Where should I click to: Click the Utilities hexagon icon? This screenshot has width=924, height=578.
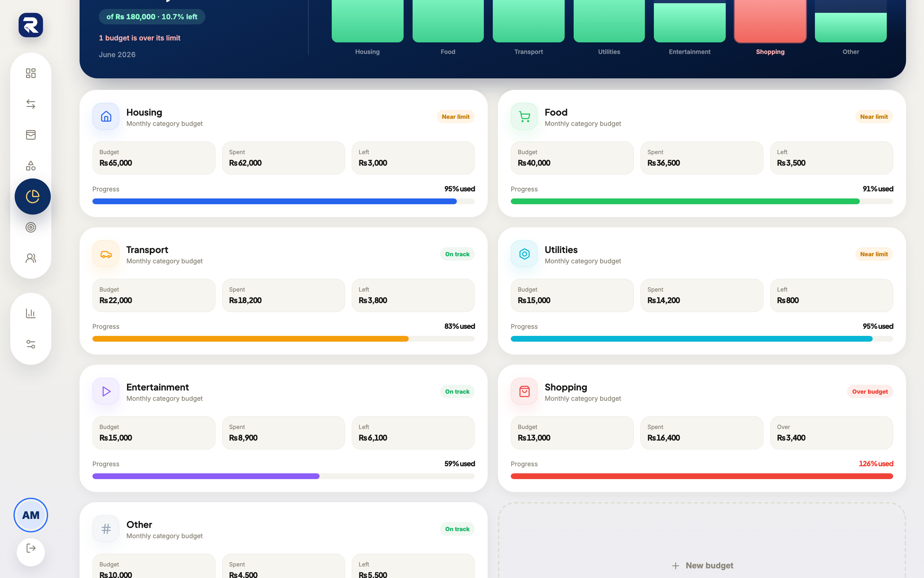[x=524, y=254]
